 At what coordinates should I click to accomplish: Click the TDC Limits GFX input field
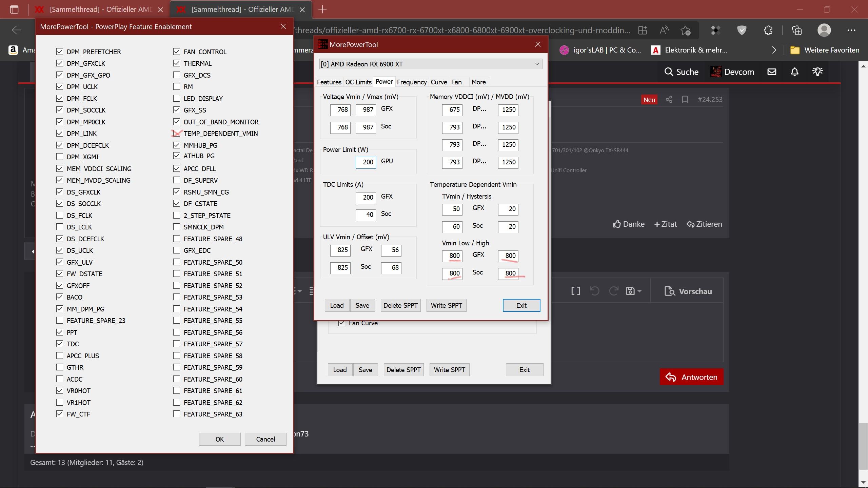click(366, 197)
